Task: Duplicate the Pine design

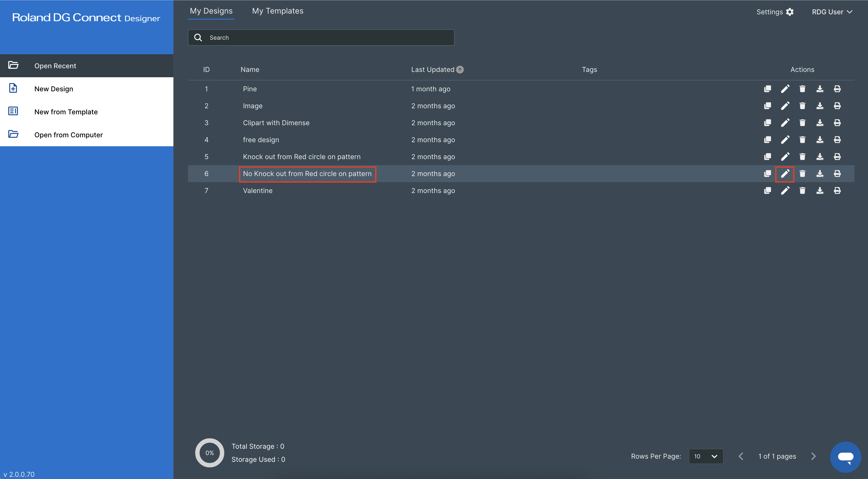Action: tap(767, 89)
